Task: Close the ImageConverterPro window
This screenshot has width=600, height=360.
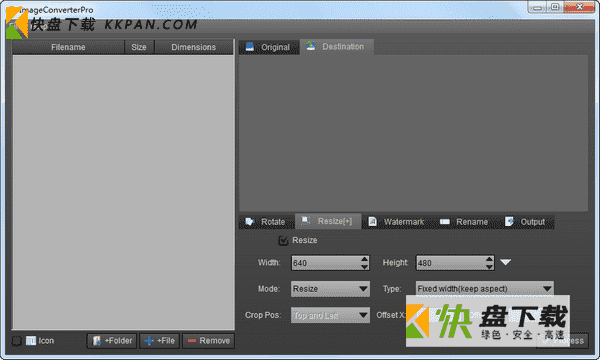Action: [579, 7]
